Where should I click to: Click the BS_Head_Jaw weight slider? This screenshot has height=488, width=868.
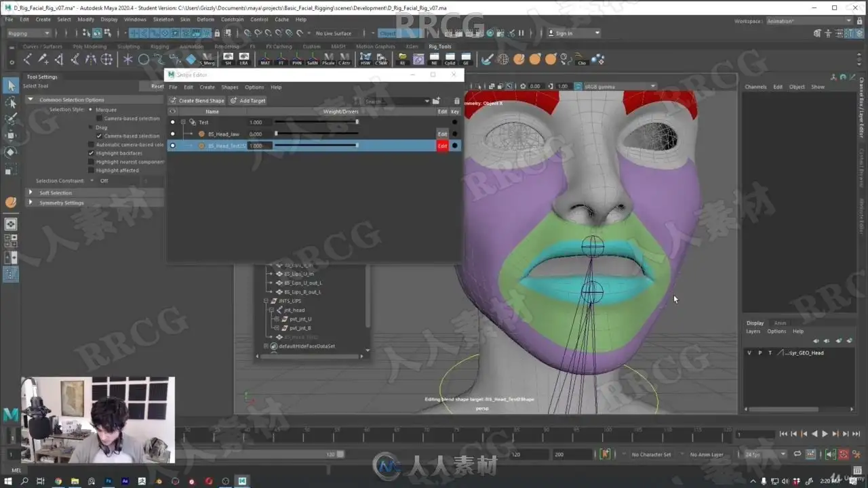point(316,134)
